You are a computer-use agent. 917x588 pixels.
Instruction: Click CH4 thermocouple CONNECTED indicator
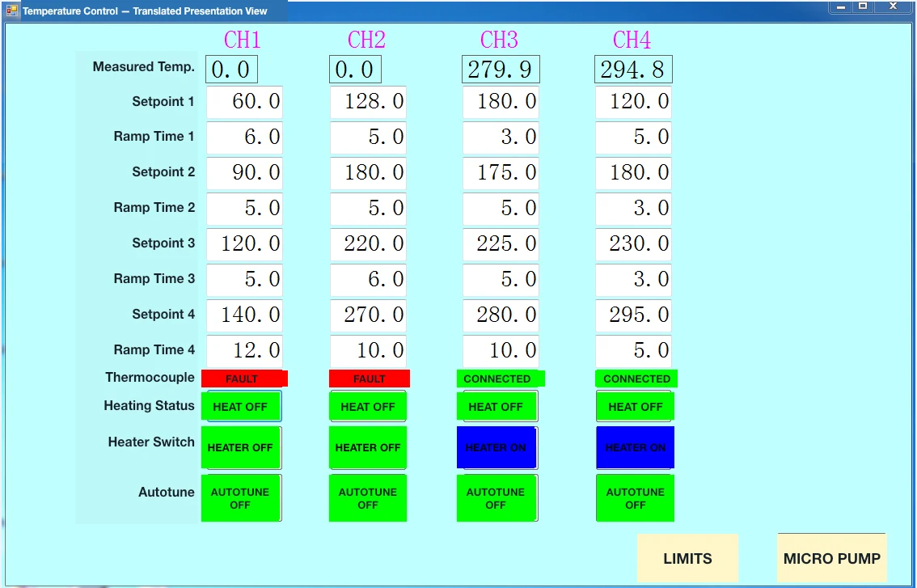point(637,379)
